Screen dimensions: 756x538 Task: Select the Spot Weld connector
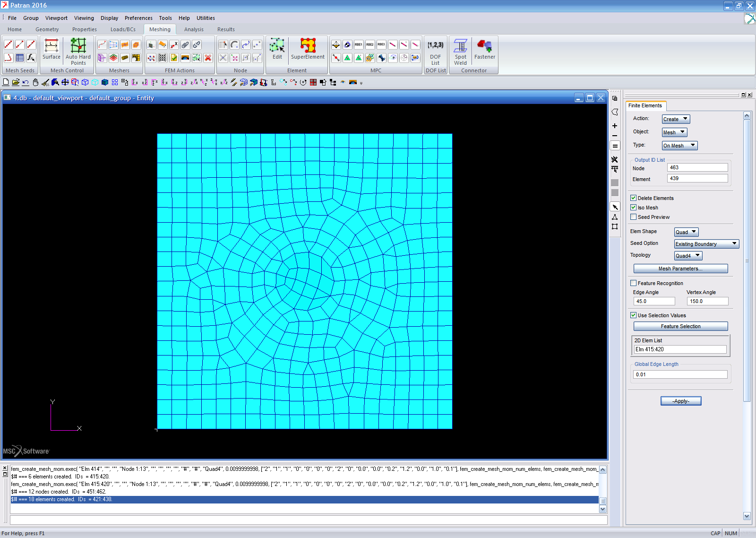pyautogui.click(x=460, y=52)
